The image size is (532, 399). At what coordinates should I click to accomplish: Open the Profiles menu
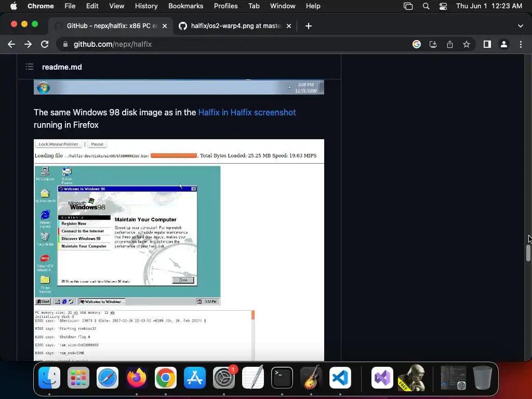click(225, 6)
